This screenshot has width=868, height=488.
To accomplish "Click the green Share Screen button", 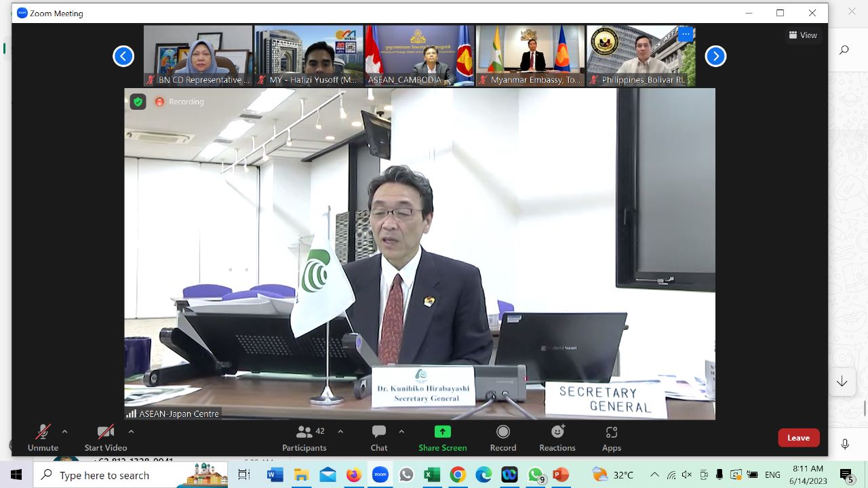I will click(442, 438).
